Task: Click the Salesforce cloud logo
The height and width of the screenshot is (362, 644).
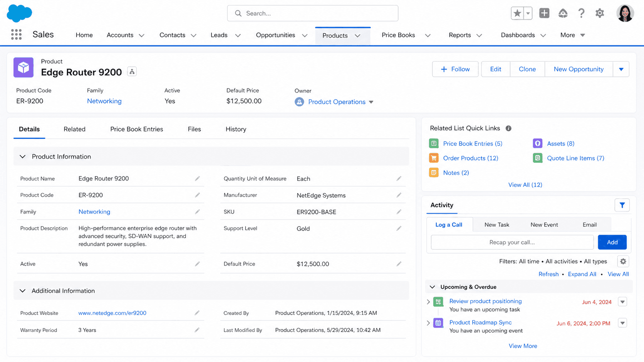Action: pos(19,13)
